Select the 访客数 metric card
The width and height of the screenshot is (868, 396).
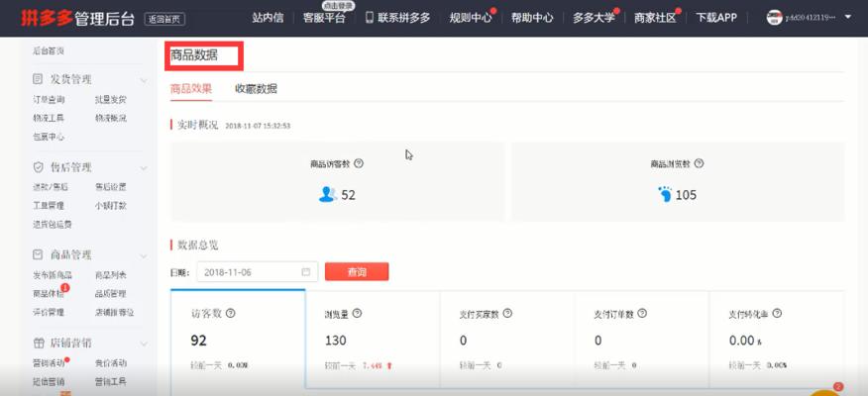tap(238, 339)
